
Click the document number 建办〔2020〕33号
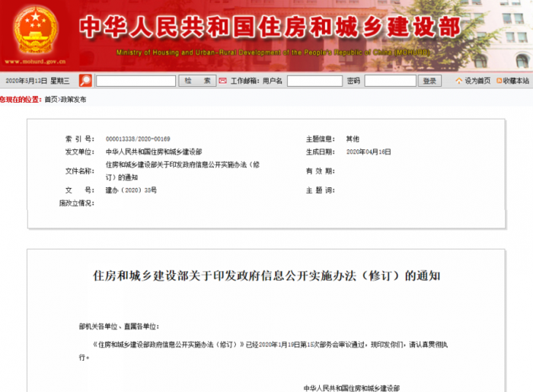pyautogui.click(x=130, y=190)
